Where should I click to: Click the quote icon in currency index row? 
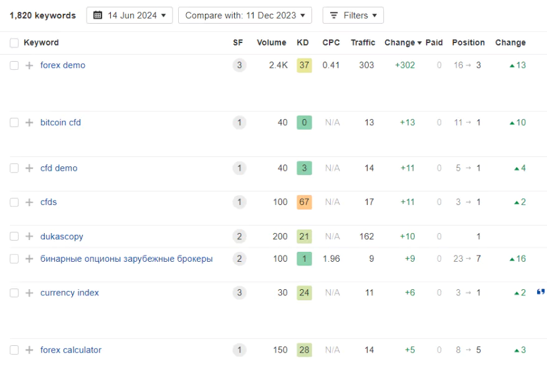[x=540, y=292]
